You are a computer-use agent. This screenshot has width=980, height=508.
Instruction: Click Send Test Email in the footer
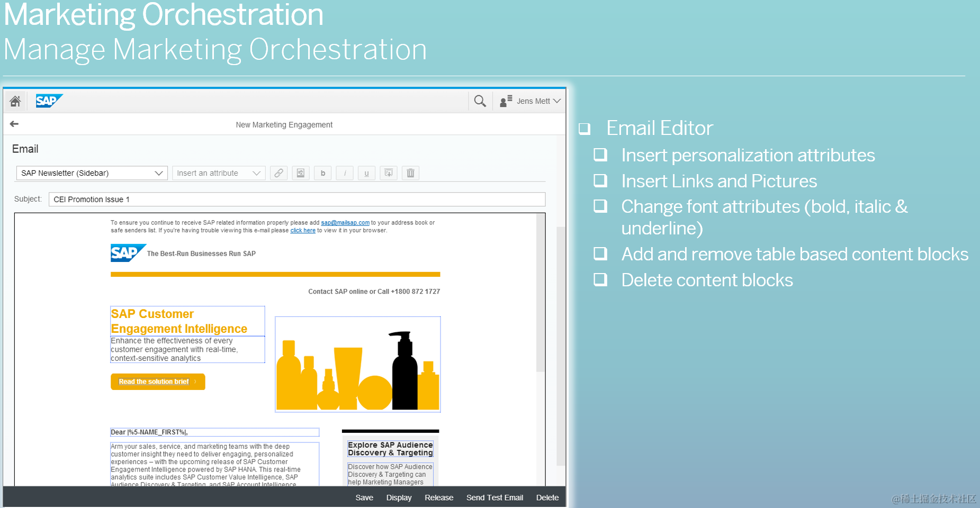(495, 497)
